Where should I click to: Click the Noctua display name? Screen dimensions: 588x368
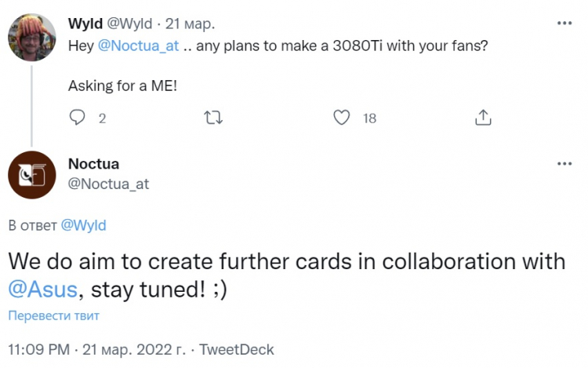coord(93,164)
